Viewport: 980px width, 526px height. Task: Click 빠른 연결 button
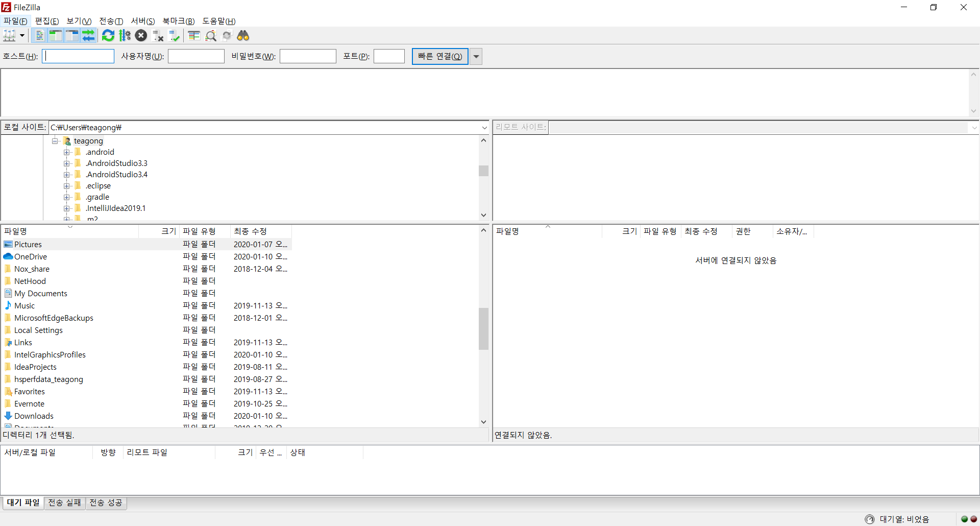click(x=440, y=56)
